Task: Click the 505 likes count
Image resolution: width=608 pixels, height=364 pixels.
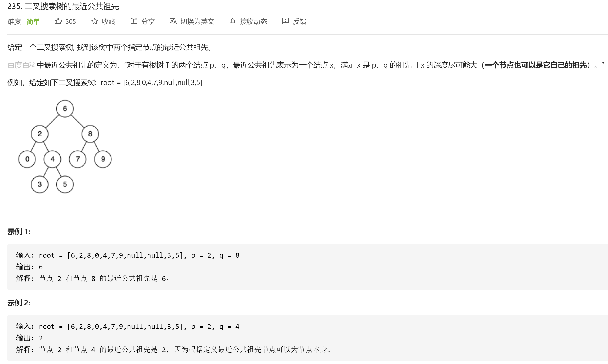Action: coord(71,22)
